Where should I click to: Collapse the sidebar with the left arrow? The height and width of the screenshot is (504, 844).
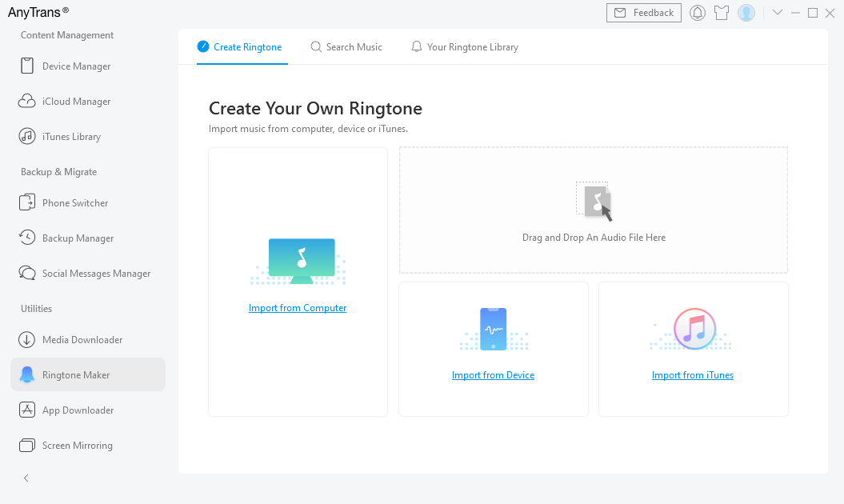(26, 478)
